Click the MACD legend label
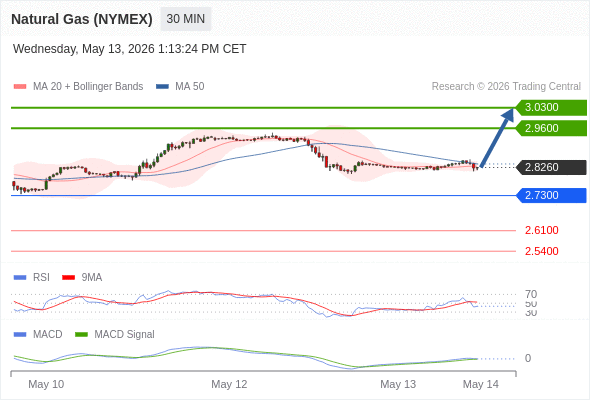590x400 pixels. (x=48, y=335)
